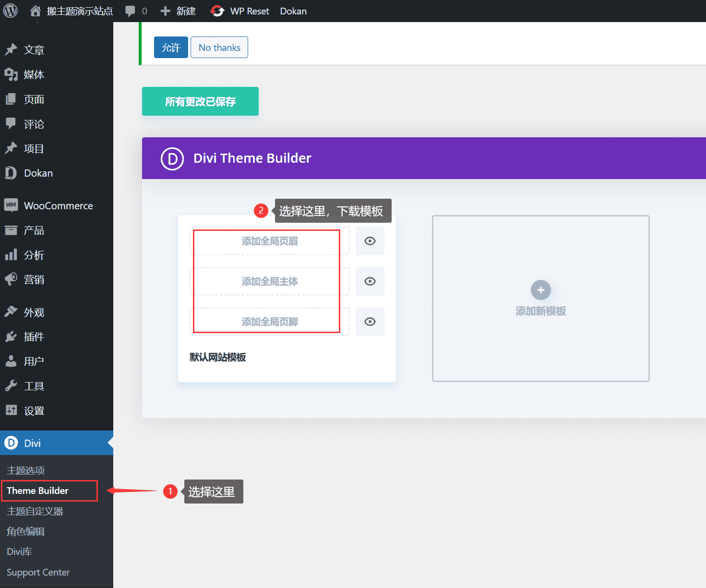
Task: Click the settings sliders icon next to 设置
Action: point(11,410)
